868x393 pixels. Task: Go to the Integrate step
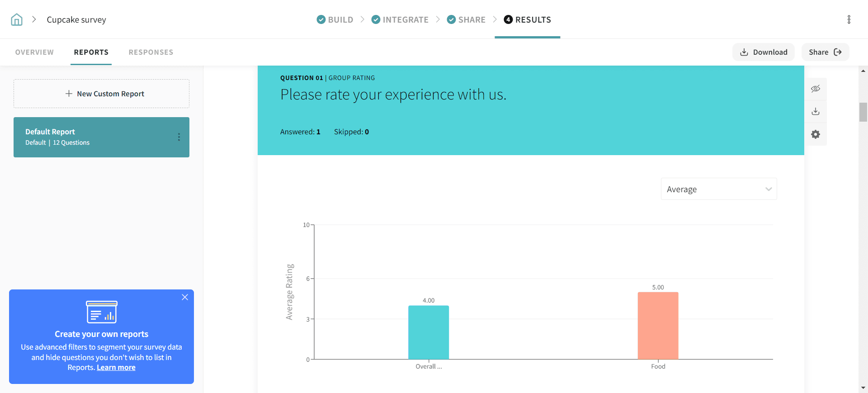pyautogui.click(x=400, y=19)
